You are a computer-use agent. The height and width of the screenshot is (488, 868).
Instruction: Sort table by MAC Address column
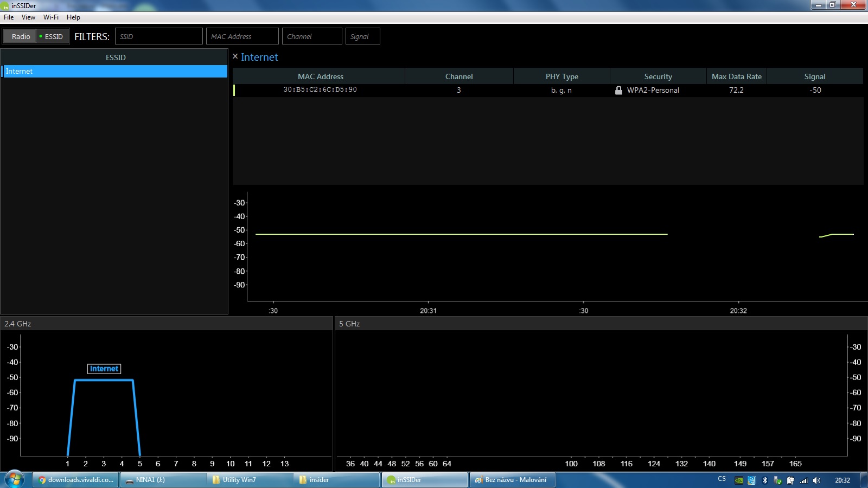click(320, 76)
